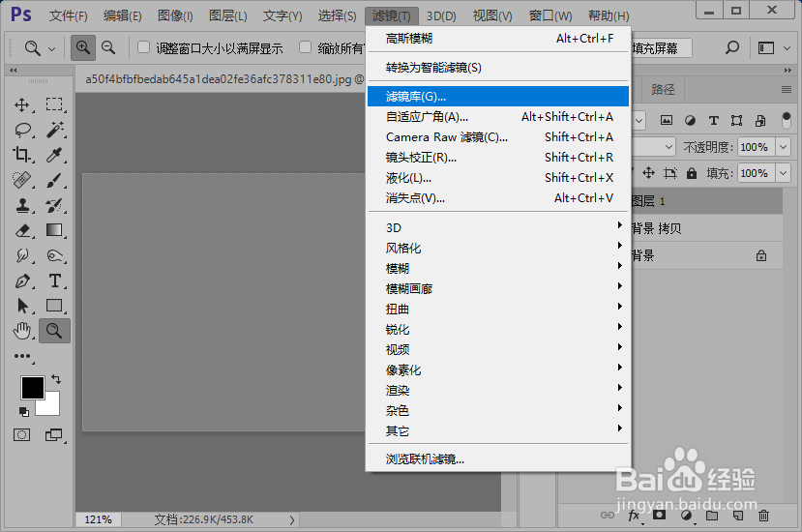802x532 pixels.
Task: Toggle Quick Mask mode
Action: coord(21,435)
